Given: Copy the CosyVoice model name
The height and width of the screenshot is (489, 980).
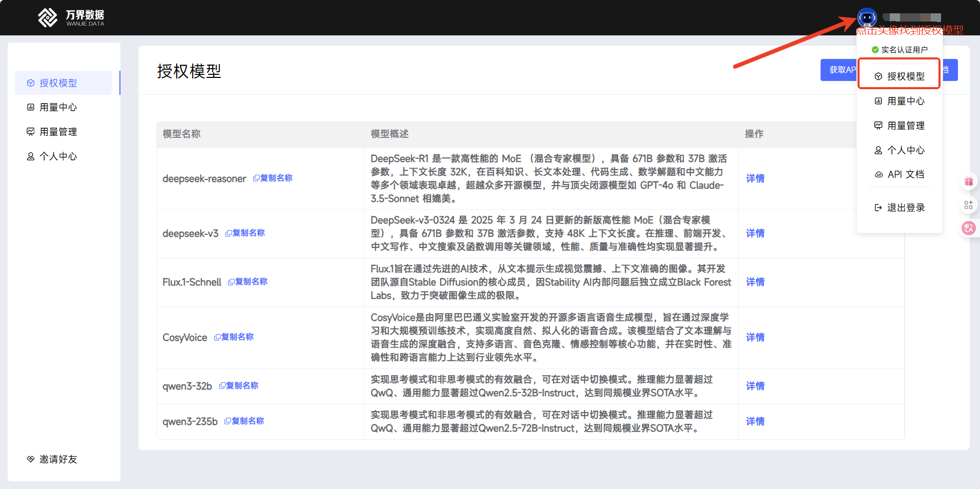Looking at the screenshot, I should 234,337.
